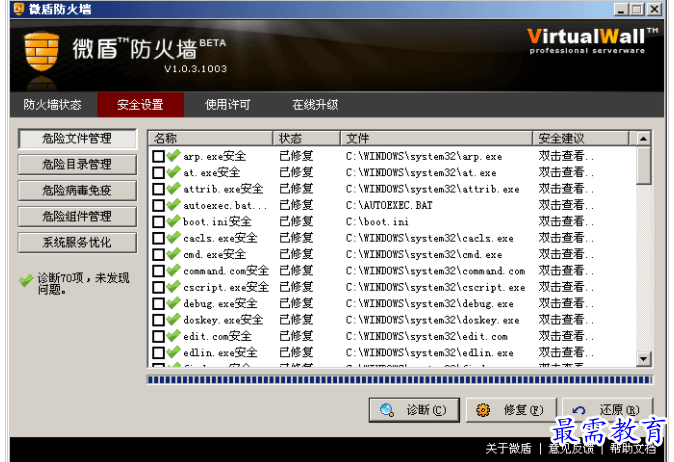This screenshot has height=462, width=674.
Task: Select the C:\boot.ini file path
Action: click(377, 222)
